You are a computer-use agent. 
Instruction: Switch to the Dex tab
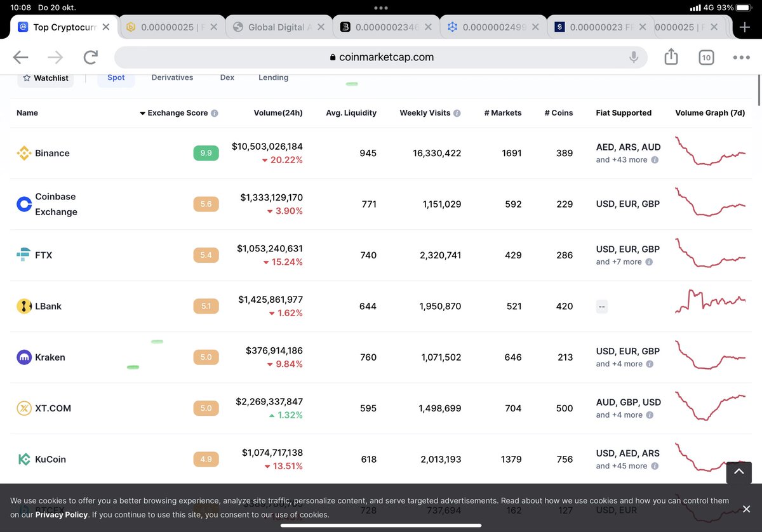[227, 77]
